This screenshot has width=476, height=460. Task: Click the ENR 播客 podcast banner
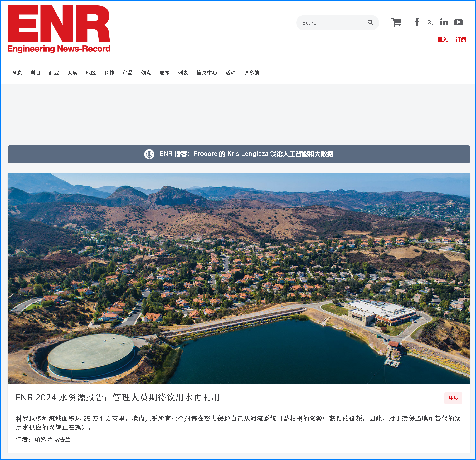pyautogui.click(x=246, y=154)
